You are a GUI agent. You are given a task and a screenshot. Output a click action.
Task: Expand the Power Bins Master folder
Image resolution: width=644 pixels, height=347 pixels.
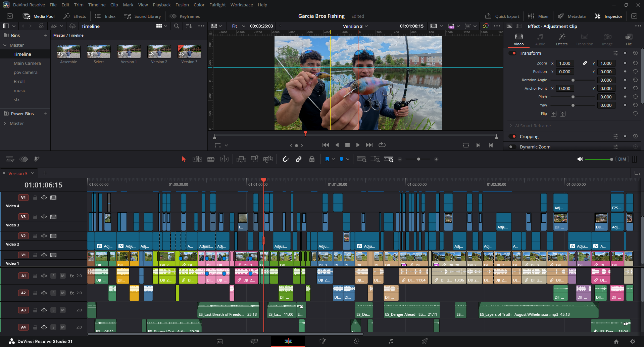[x=5, y=123]
